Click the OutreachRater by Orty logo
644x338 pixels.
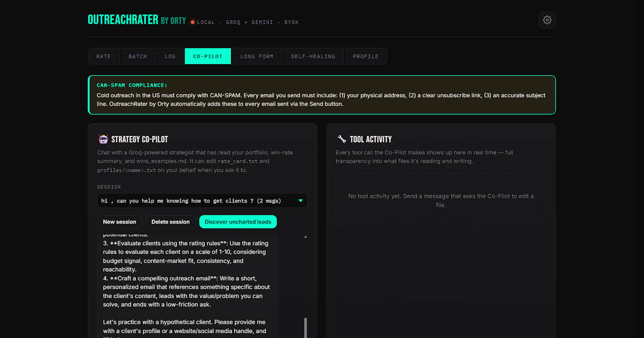click(x=137, y=20)
